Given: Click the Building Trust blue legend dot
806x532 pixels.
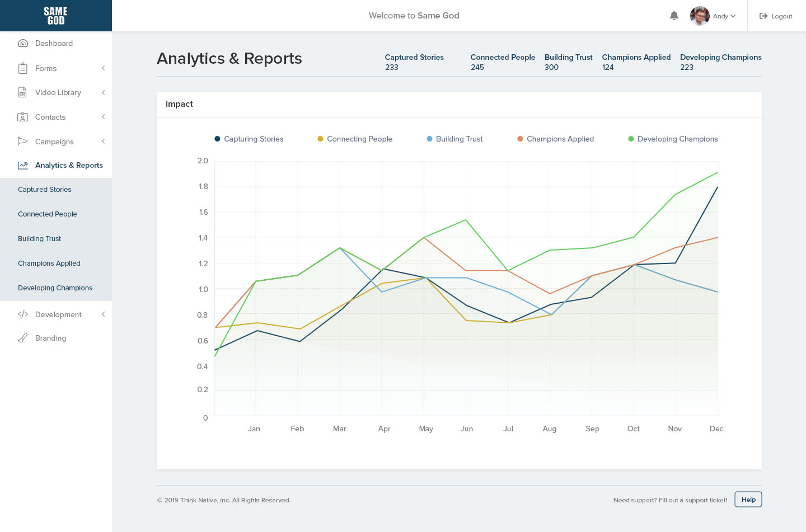Looking at the screenshot, I should [429, 139].
